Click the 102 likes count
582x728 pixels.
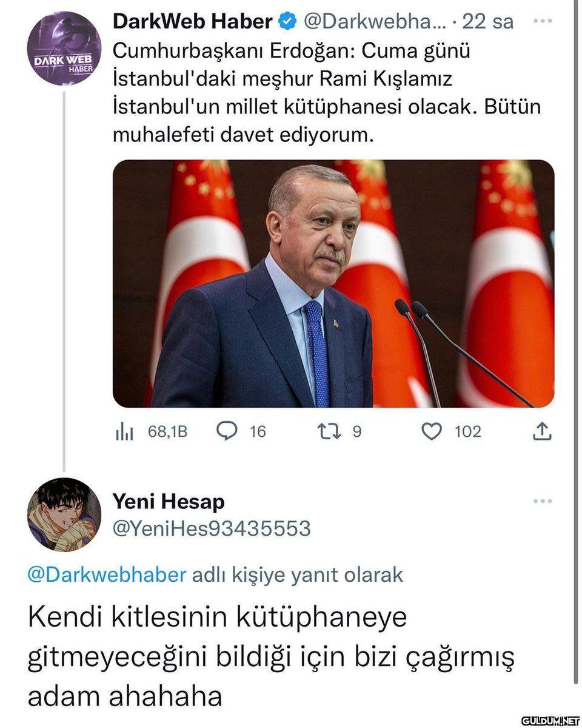pyautogui.click(x=467, y=431)
